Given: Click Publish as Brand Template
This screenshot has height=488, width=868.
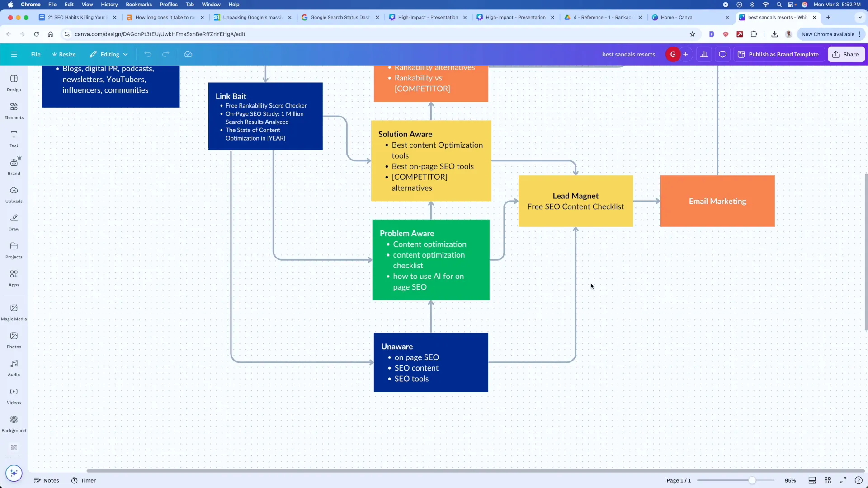Looking at the screenshot, I should pos(778,54).
